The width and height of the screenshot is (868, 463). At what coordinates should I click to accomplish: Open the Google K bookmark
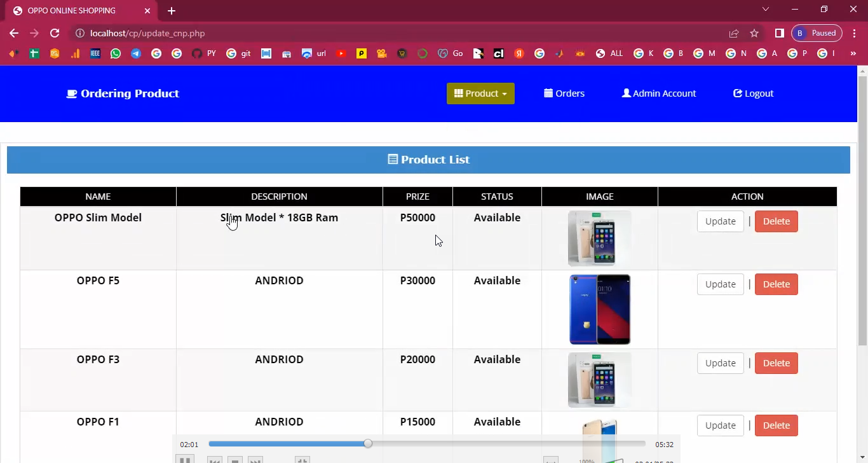[x=644, y=54]
